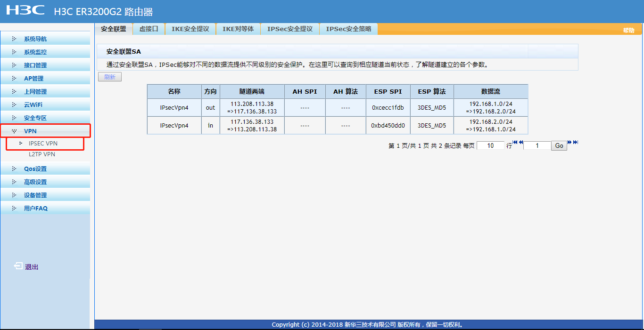Click the next-page pagination icon

click(570, 142)
